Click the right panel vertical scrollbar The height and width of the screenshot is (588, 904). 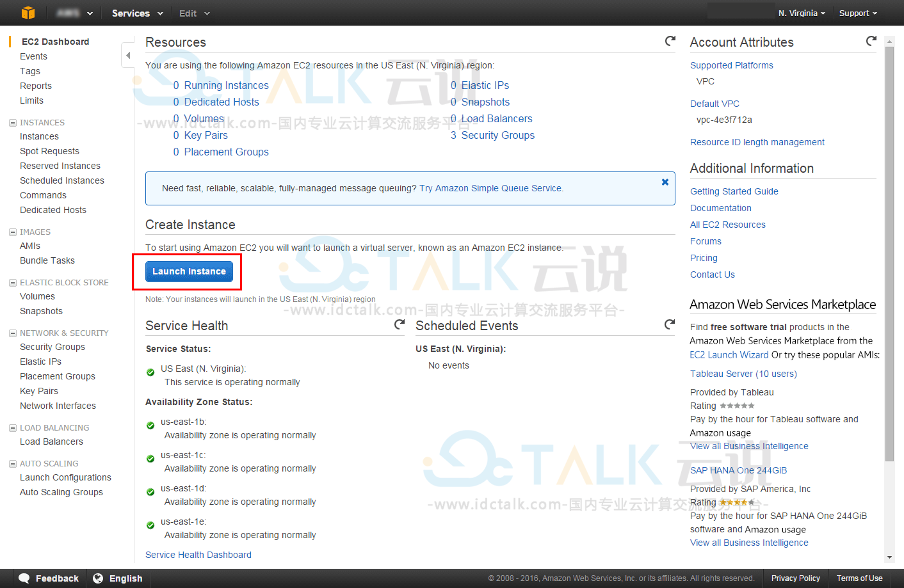tap(889, 253)
